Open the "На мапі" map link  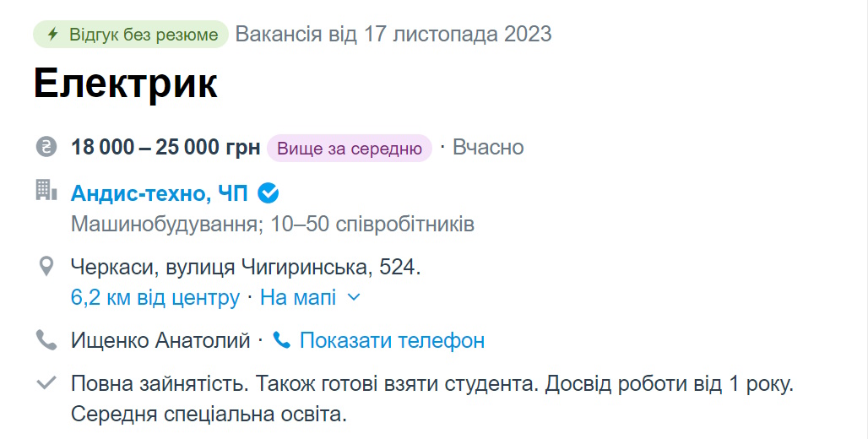pos(298,297)
